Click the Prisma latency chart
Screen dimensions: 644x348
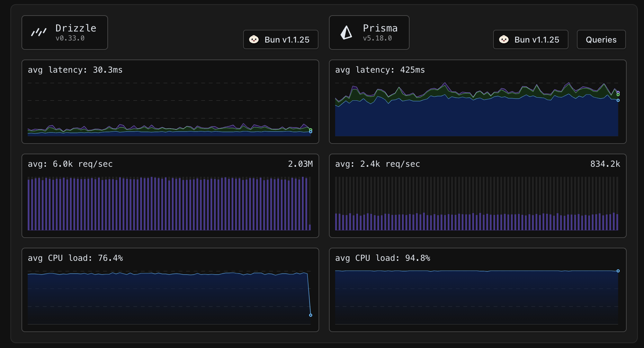point(477,109)
